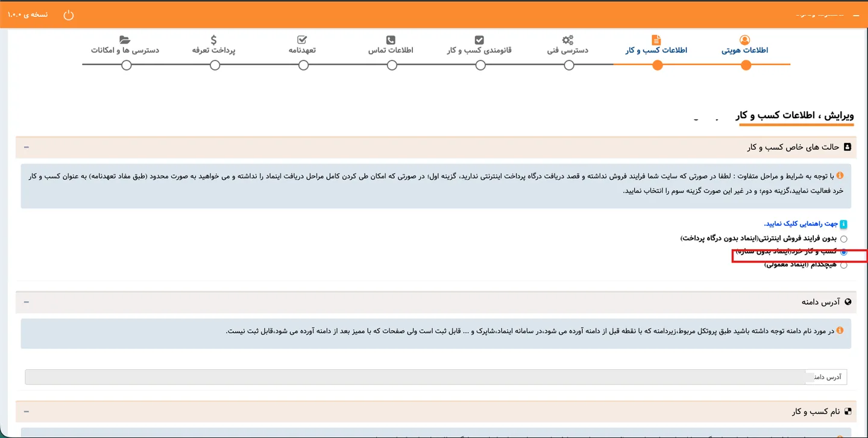Click the نسخه ی version text
Viewport: 868px width, 438px height.
tap(28, 14)
